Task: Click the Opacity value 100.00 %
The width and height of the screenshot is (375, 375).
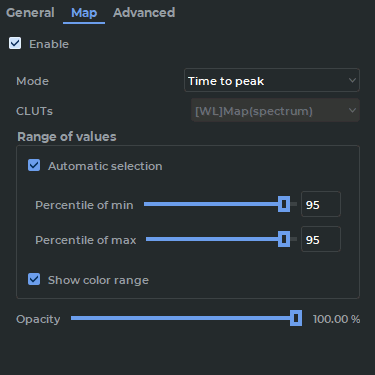Action: pyautogui.click(x=336, y=319)
